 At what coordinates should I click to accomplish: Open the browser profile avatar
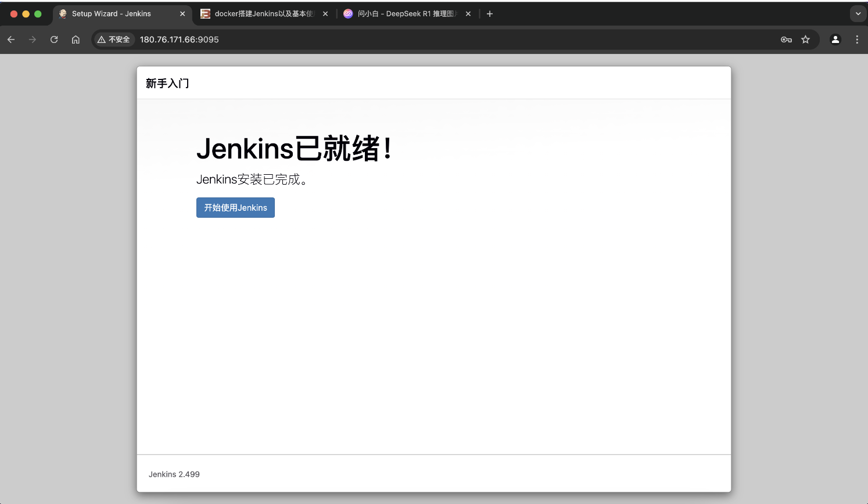coord(835,39)
